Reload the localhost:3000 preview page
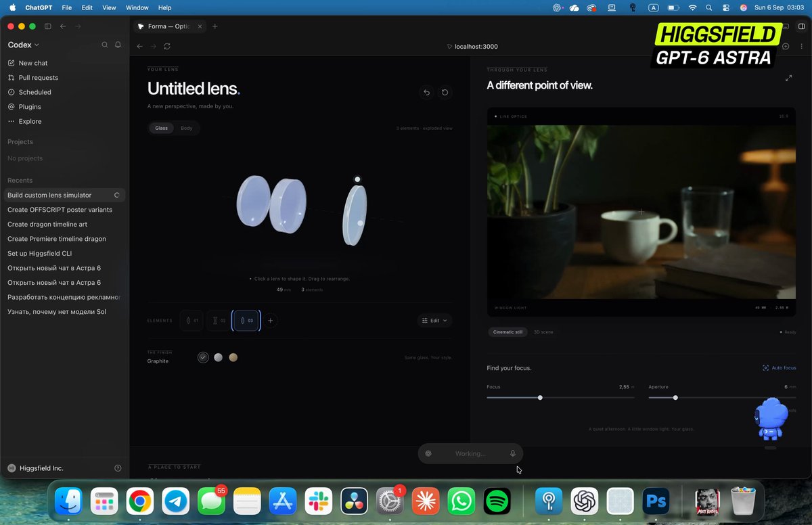 pyautogui.click(x=167, y=47)
